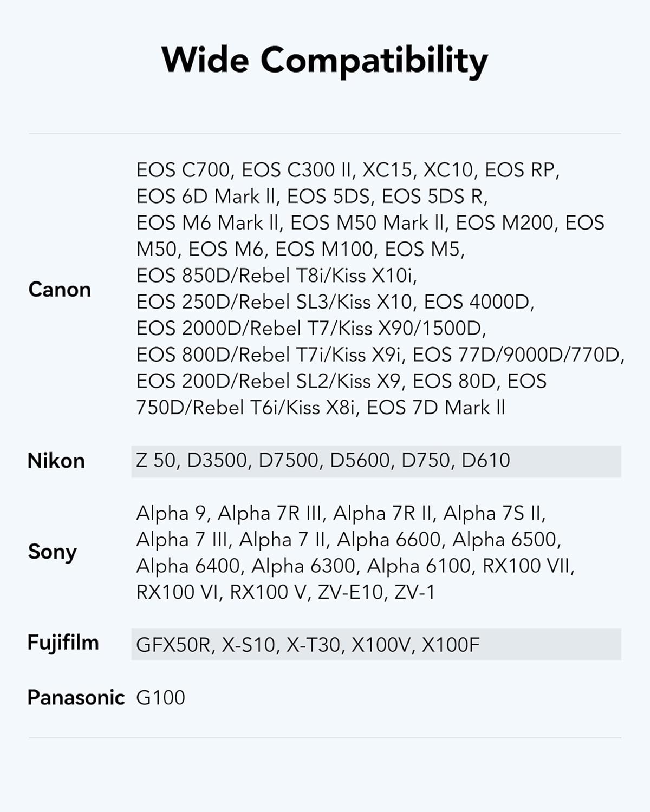Click the ZV-1 model text
Screen dimensions: 650x812
pyautogui.click(x=414, y=592)
